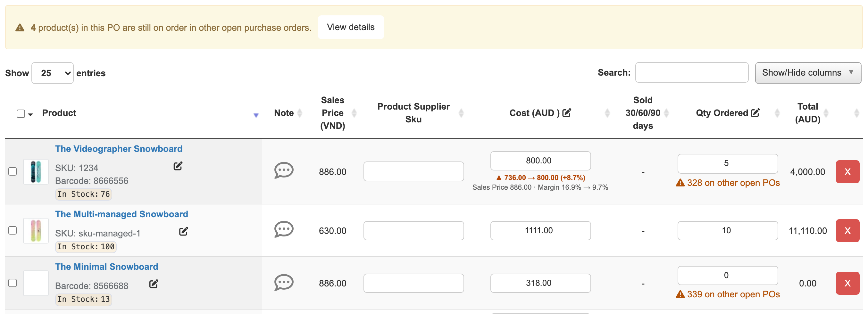Open the 25 entries per page dropdown

(53, 73)
